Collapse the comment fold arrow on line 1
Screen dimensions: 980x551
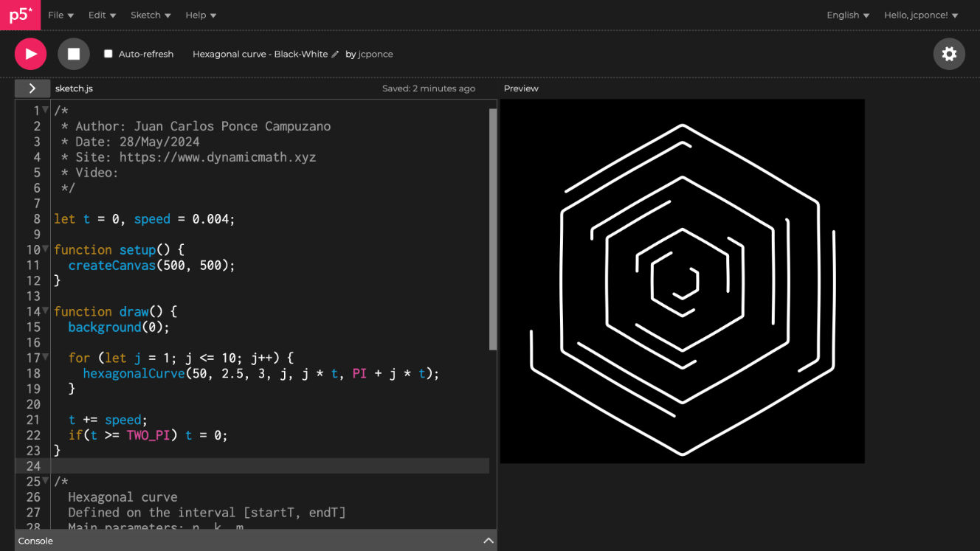[46, 110]
